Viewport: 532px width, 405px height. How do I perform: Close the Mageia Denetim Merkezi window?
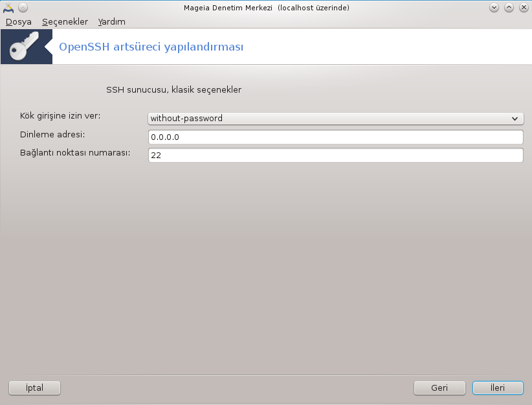coord(524,8)
